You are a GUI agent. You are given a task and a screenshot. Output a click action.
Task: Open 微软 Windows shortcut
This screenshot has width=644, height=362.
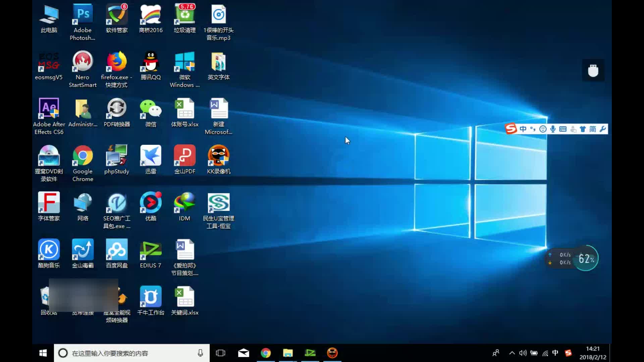coord(184,69)
